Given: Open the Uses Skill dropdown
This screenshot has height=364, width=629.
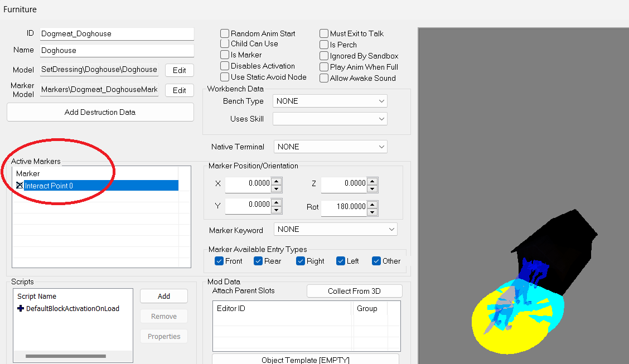Looking at the screenshot, I should (330, 119).
